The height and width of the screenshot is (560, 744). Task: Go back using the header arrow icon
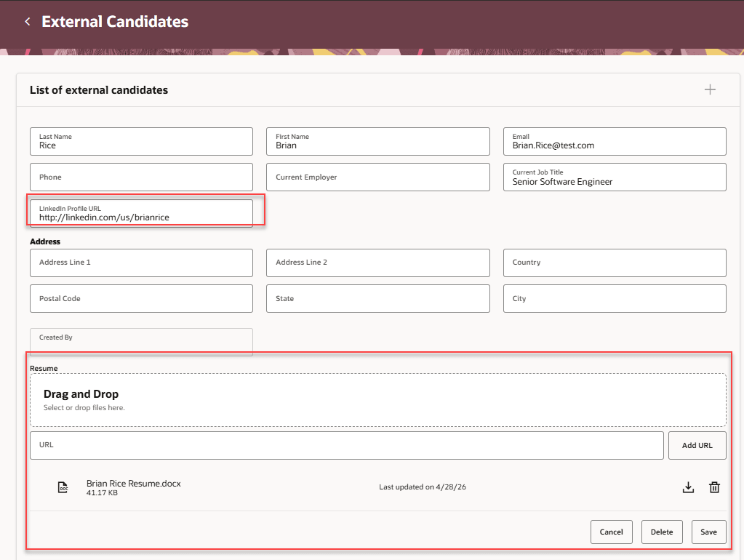(x=28, y=21)
